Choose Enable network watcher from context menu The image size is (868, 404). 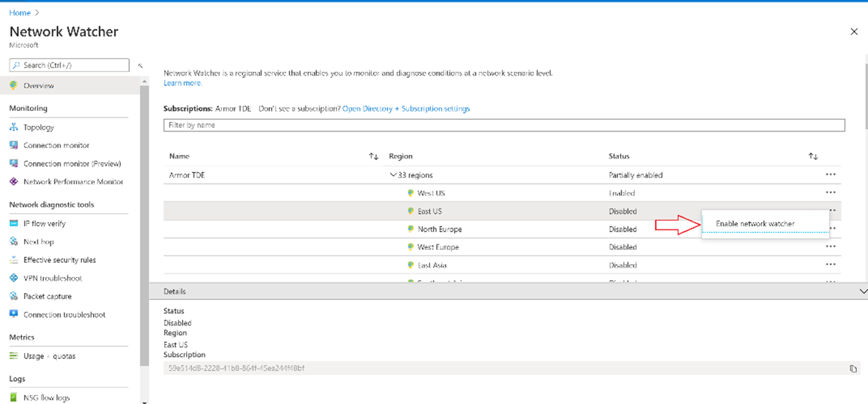point(755,224)
